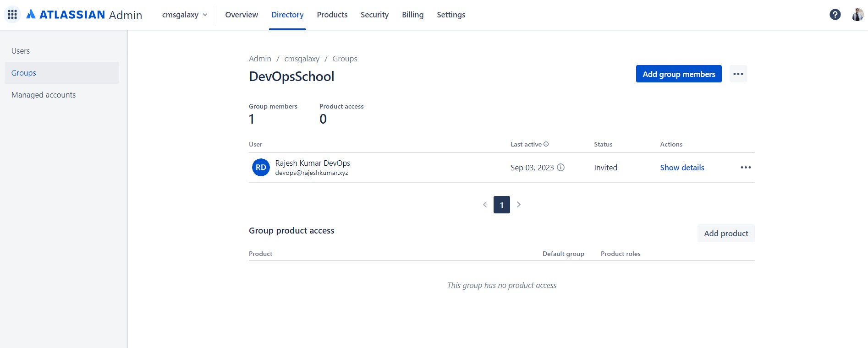Switch to the Security tab
This screenshot has height=348, width=868.
pyautogui.click(x=374, y=15)
